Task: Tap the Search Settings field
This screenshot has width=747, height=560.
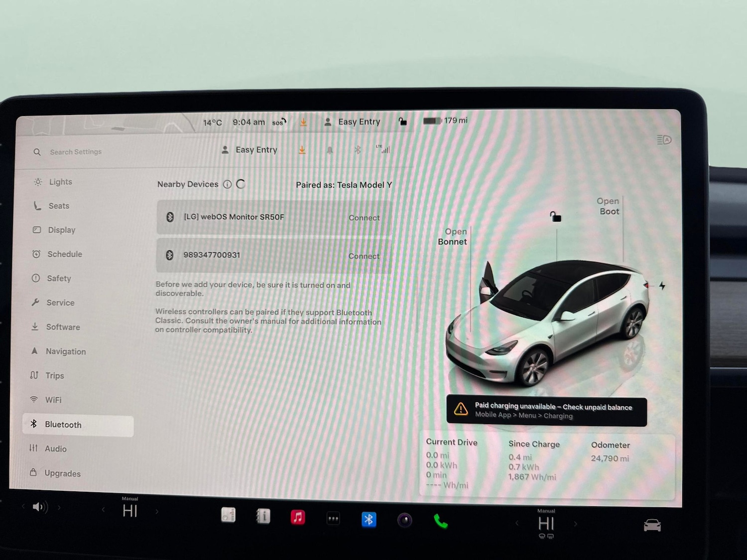Action: 76,152
